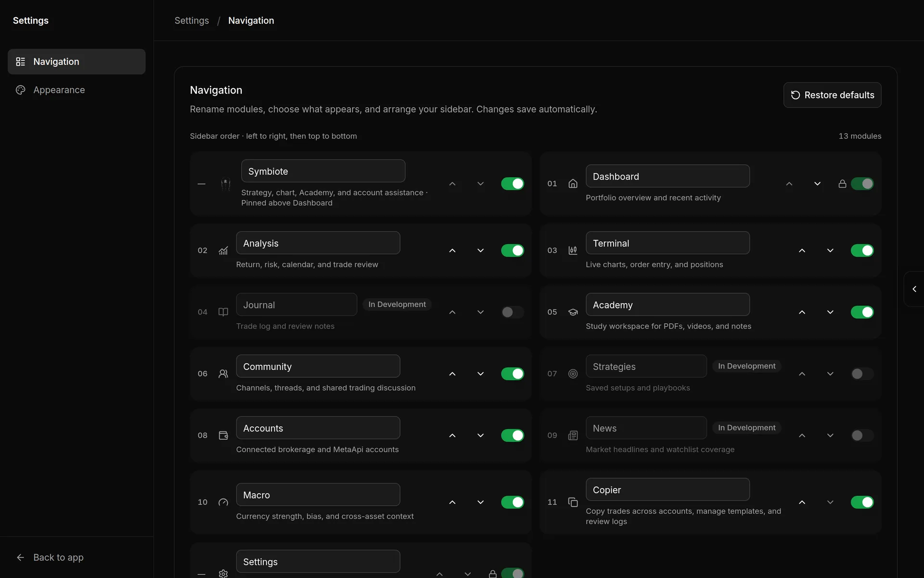Disable the Community module toggle
This screenshot has height=578, width=924.
(513, 374)
